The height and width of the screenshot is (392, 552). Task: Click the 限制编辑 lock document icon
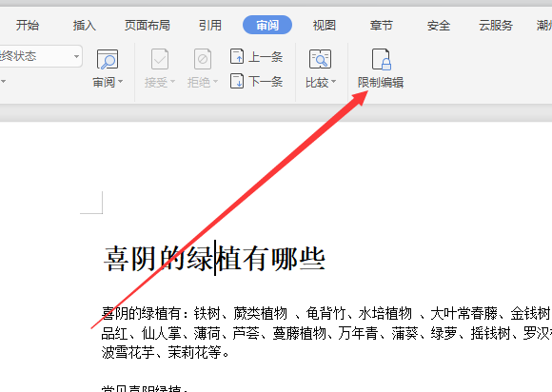tap(382, 59)
